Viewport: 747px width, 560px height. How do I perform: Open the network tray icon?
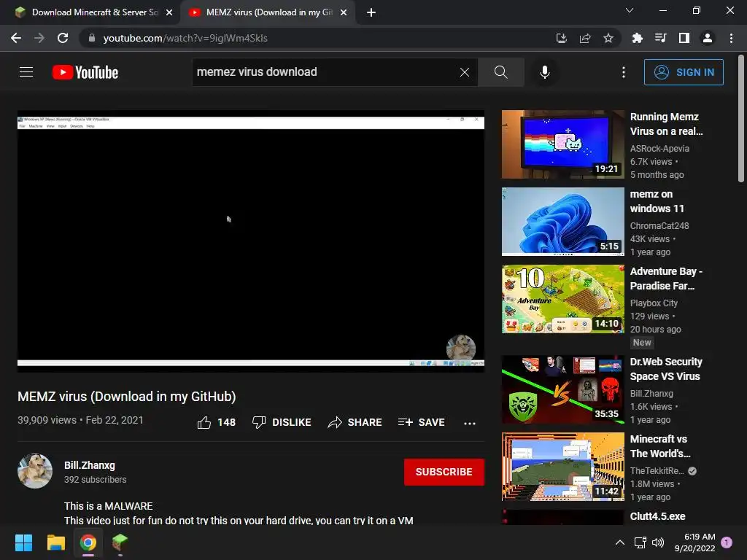[640, 542]
